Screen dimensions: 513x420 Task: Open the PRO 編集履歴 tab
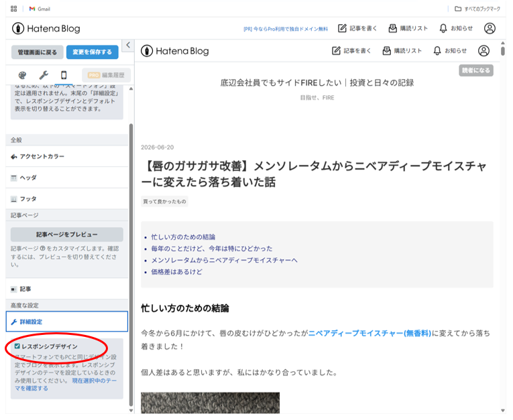pyautogui.click(x=106, y=75)
